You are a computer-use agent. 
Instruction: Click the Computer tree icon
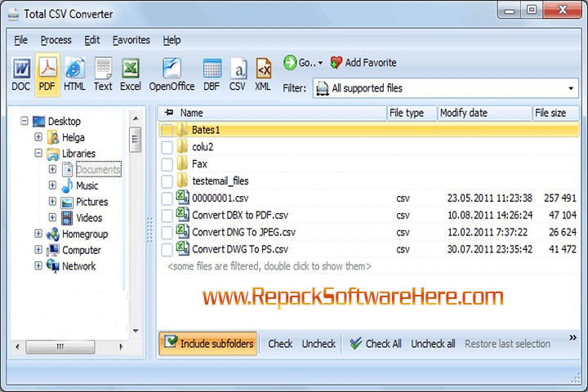coord(53,250)
